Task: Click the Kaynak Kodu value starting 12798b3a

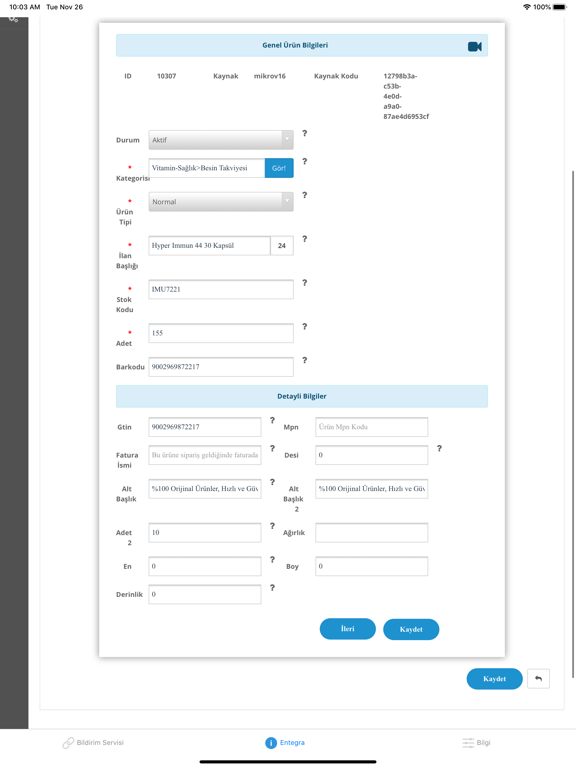Action: point(406,96)
